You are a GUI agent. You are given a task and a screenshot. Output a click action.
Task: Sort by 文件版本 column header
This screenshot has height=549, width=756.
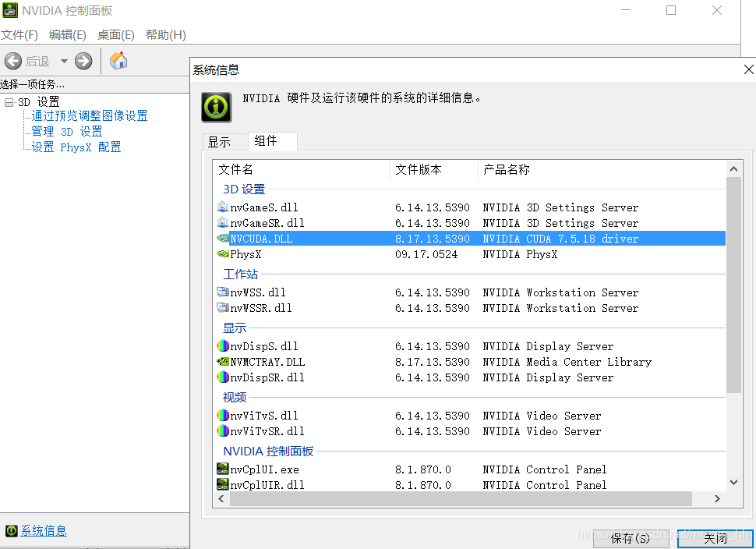point(434,170)
